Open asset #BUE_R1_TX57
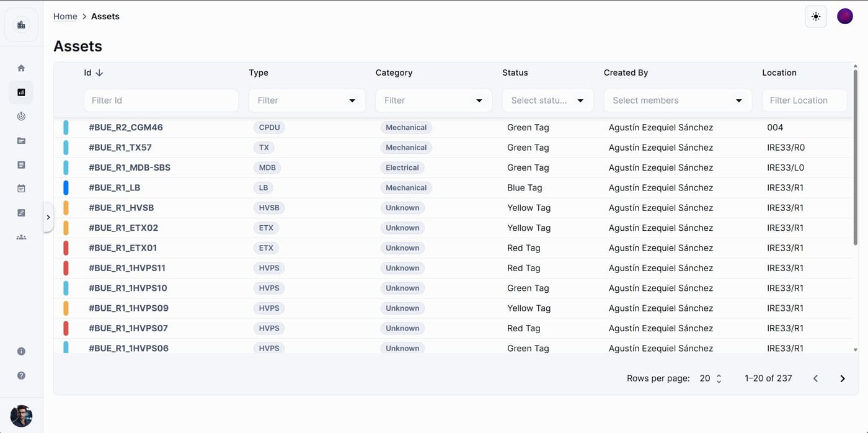Viewport: 868px width, 433px height. (x=120, y=148)
